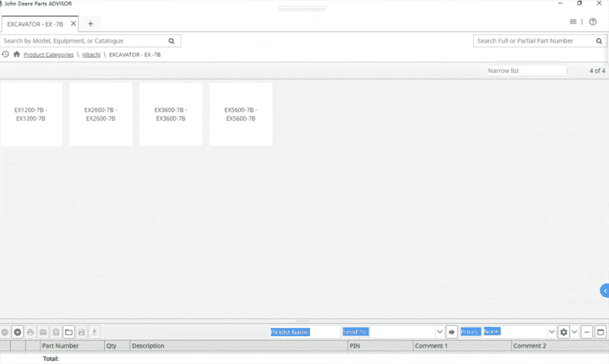Click the add item plus circle icon
Screen dimensions: 609x364
point(18,332)
